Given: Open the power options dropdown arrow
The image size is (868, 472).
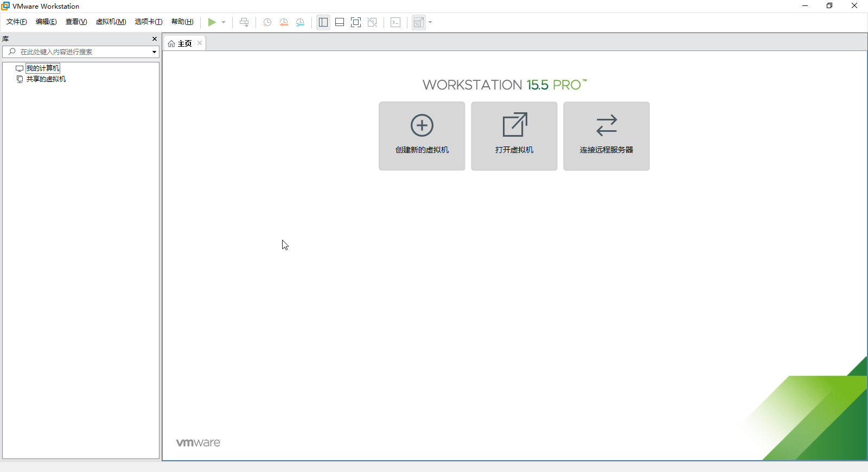Looking at the screenshot, I should pos(224,22).
